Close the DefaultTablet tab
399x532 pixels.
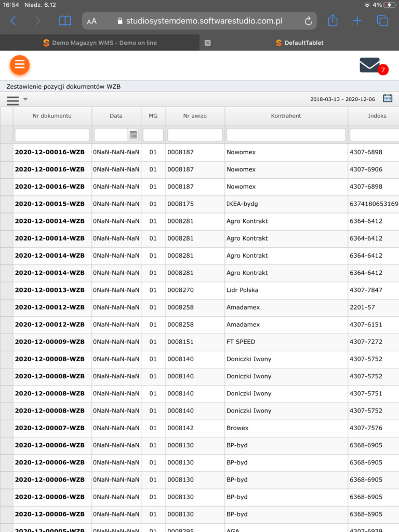pos(208,43)
